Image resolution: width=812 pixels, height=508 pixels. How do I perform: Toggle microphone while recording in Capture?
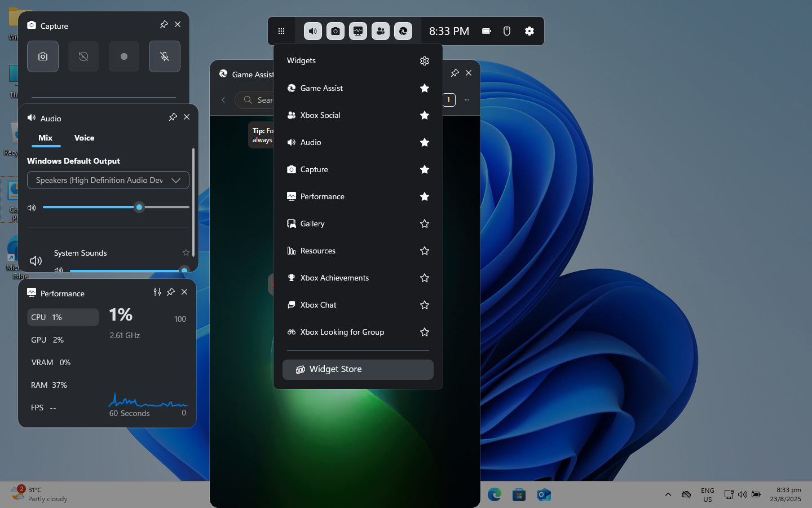pos(165,56)
